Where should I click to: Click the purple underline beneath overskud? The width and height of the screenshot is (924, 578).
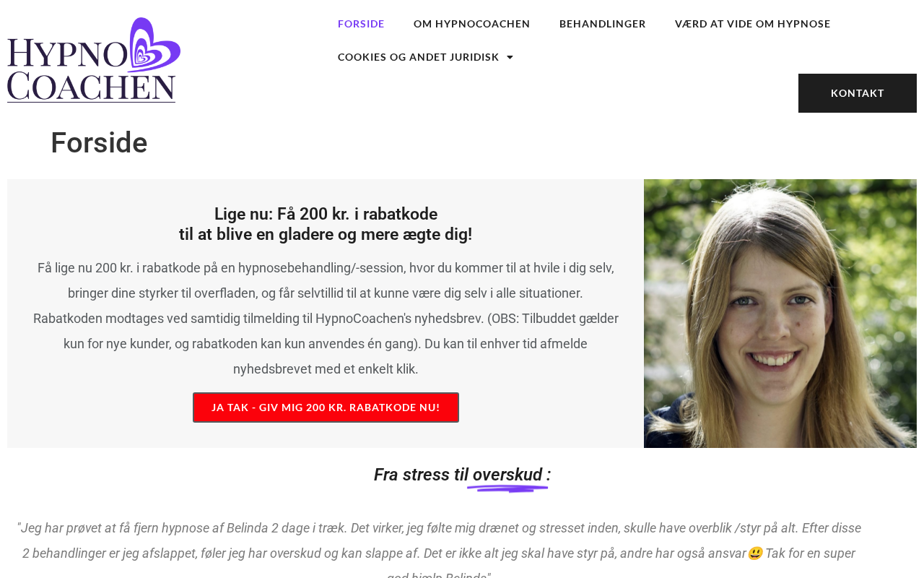click(507, 489)
